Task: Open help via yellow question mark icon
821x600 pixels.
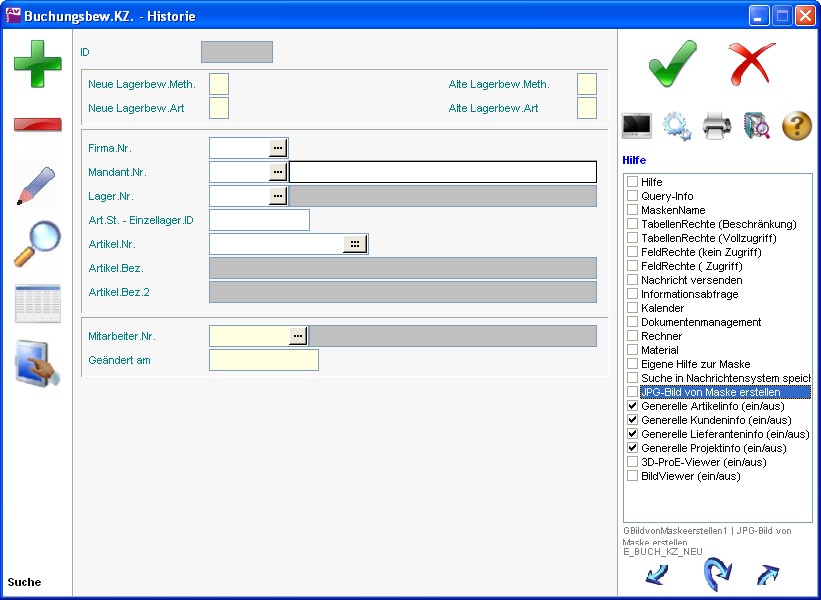Action: coord(796,126)
